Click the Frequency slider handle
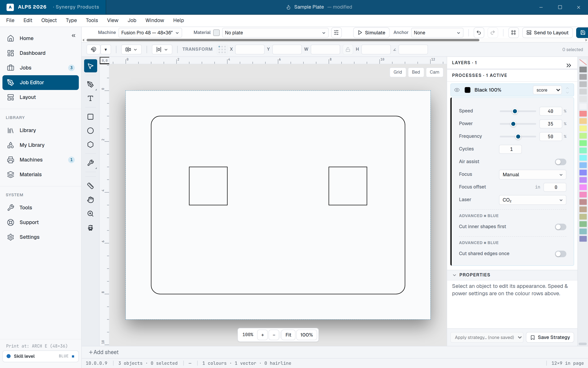The width and height of the screenshot is (588, 368). tap(518, 137)
